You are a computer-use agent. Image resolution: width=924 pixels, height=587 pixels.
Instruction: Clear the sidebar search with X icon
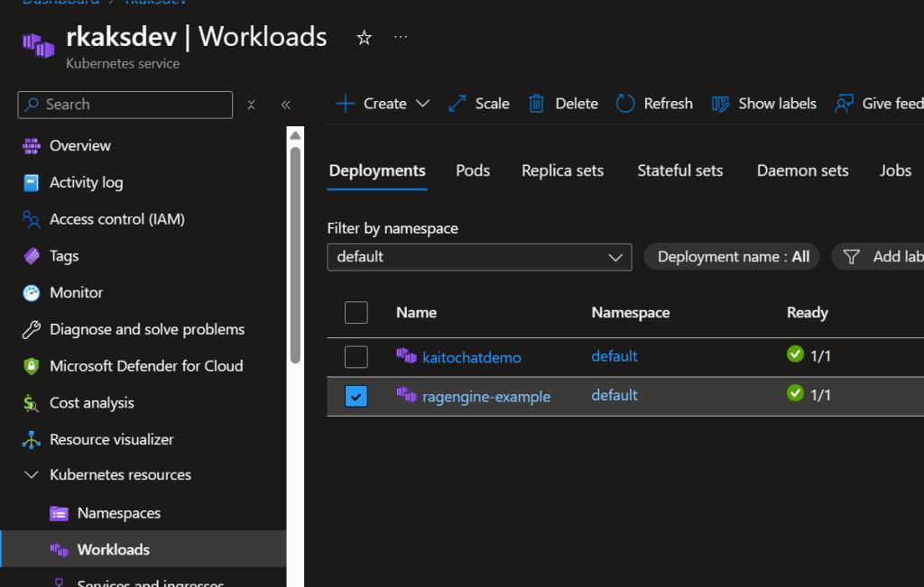coord(252,105)
